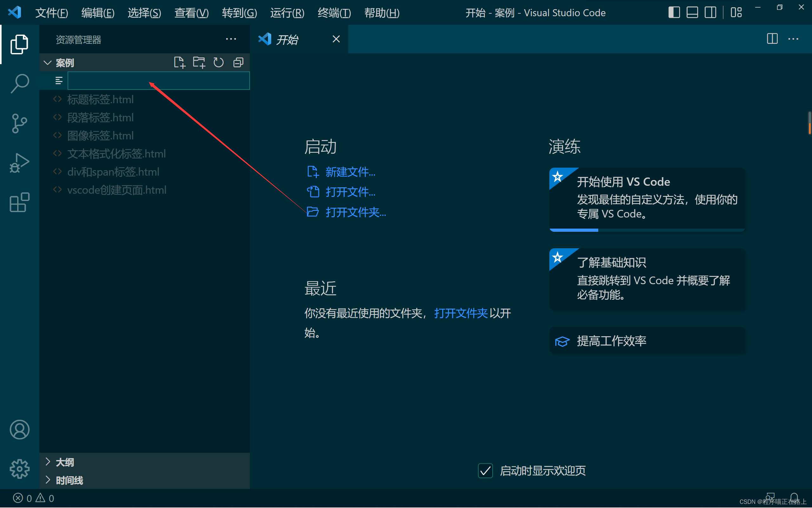Open the Extensions view

click(x=19, y=203)
